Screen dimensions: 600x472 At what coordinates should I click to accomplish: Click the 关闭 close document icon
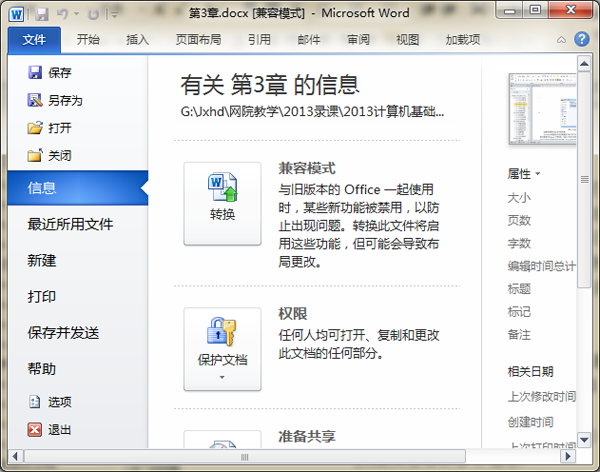click(35, 155)
